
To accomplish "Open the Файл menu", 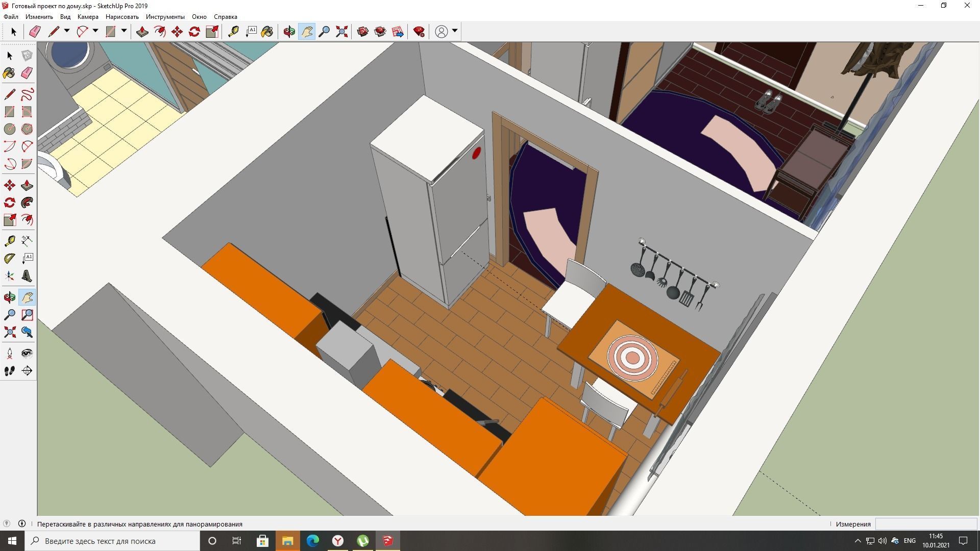I will point(11,17).
